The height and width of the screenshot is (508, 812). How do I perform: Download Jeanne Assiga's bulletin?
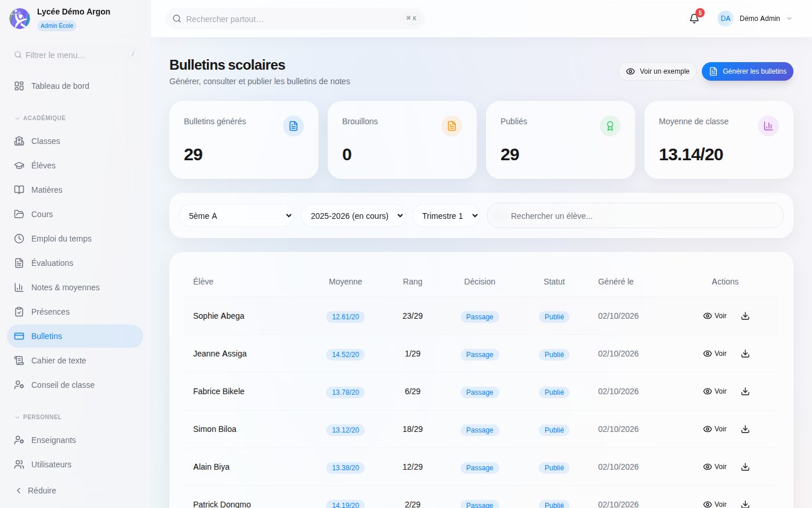pos(745,354)
